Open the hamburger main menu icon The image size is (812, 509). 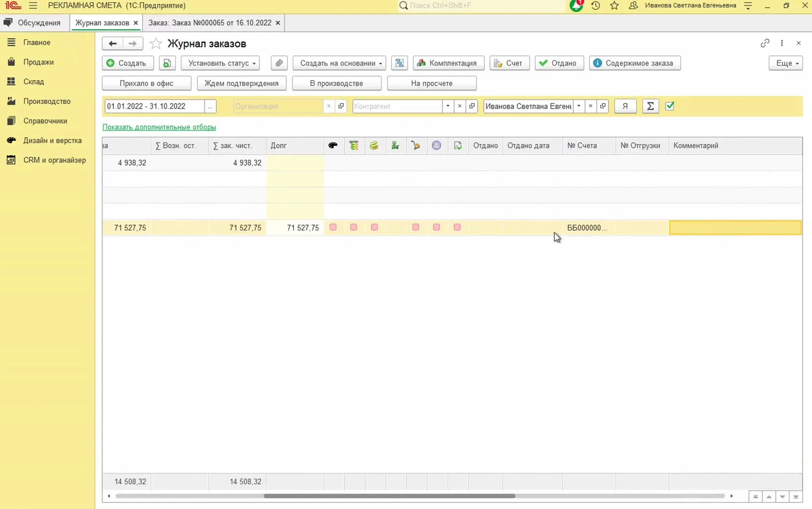click(x=33, y=6)
